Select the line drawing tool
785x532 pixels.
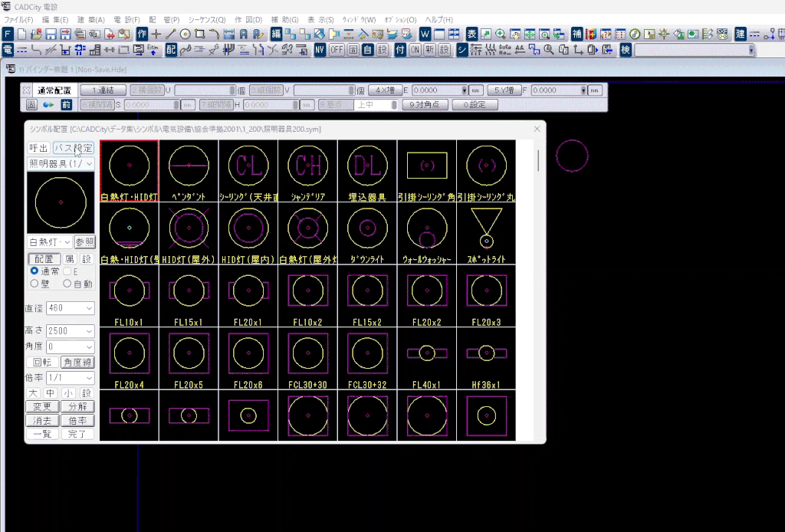[x=170, y=34]
